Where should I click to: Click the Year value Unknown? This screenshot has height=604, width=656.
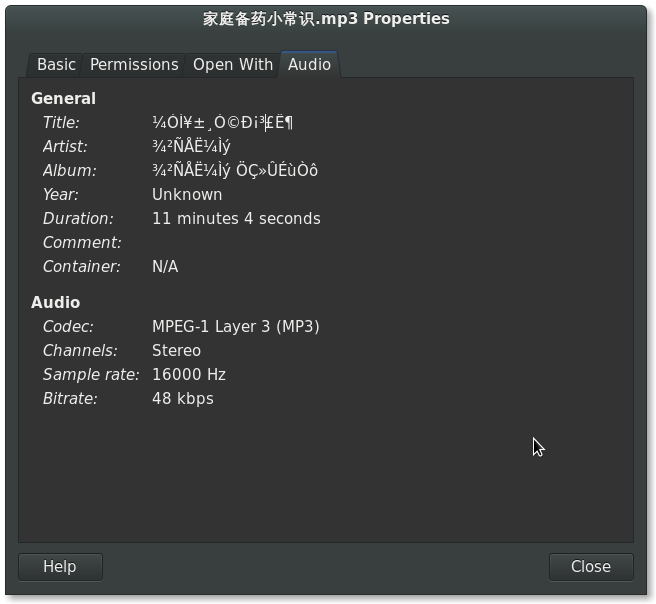[x=187, y=195]
